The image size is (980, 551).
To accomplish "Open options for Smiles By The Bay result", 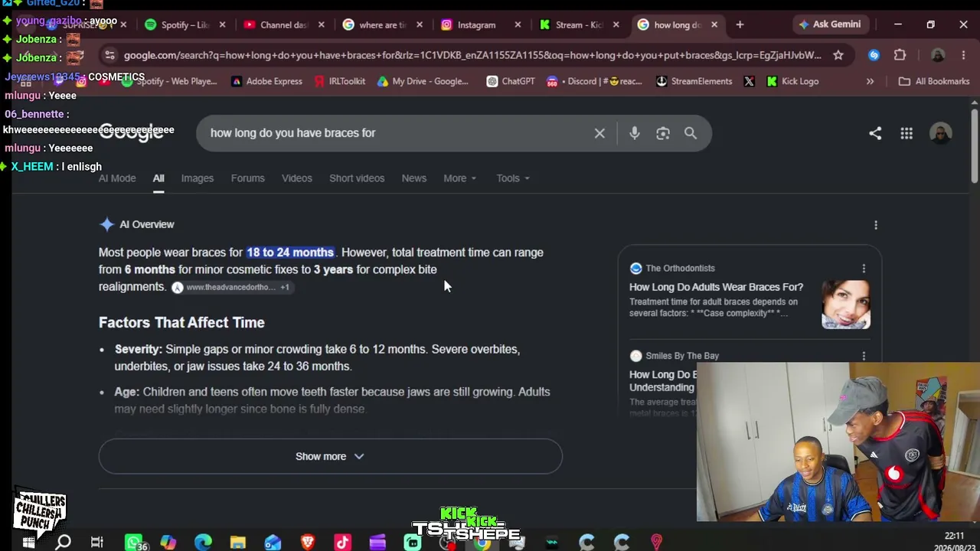I will [864, 356].
